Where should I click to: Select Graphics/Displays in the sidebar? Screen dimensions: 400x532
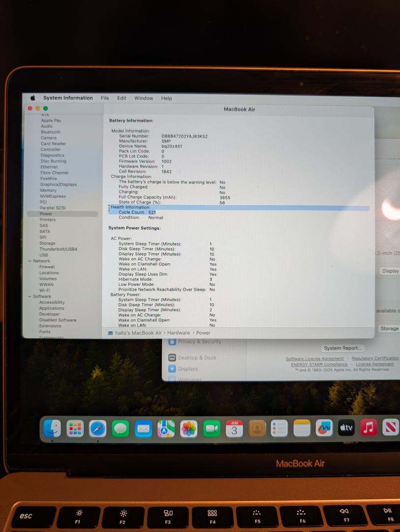(59, 185)
